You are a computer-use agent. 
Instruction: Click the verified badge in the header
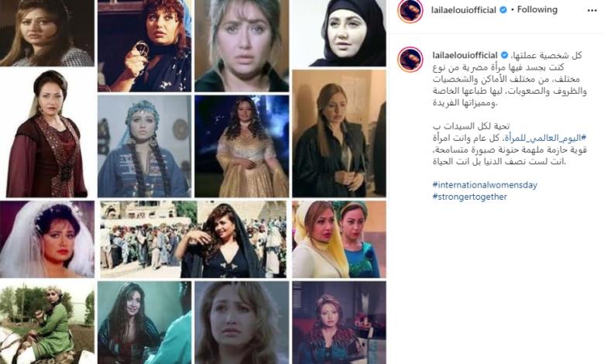[x=503, y=10]
